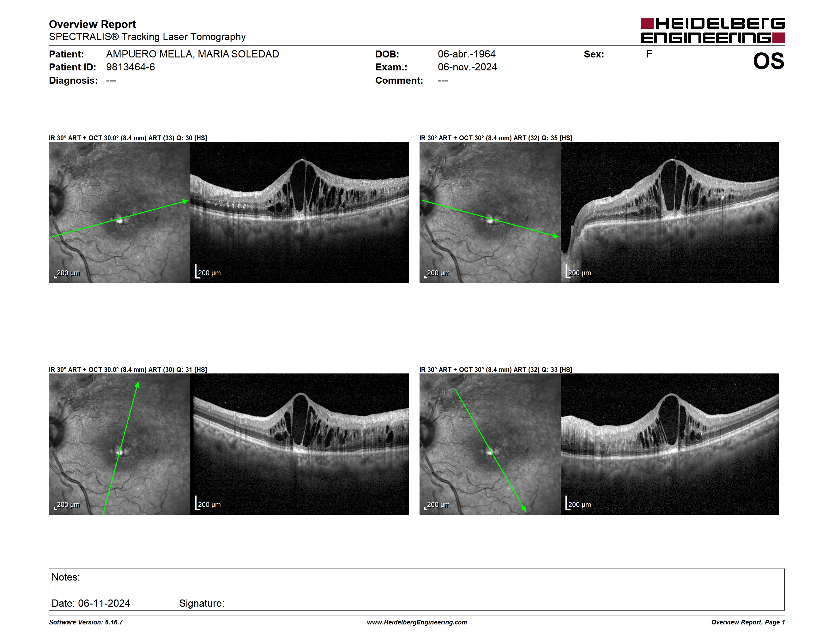This screenshot has height=644, width=834.
Task: Click the DOB value 06-abr.-1964
Action: click(467, 54)
